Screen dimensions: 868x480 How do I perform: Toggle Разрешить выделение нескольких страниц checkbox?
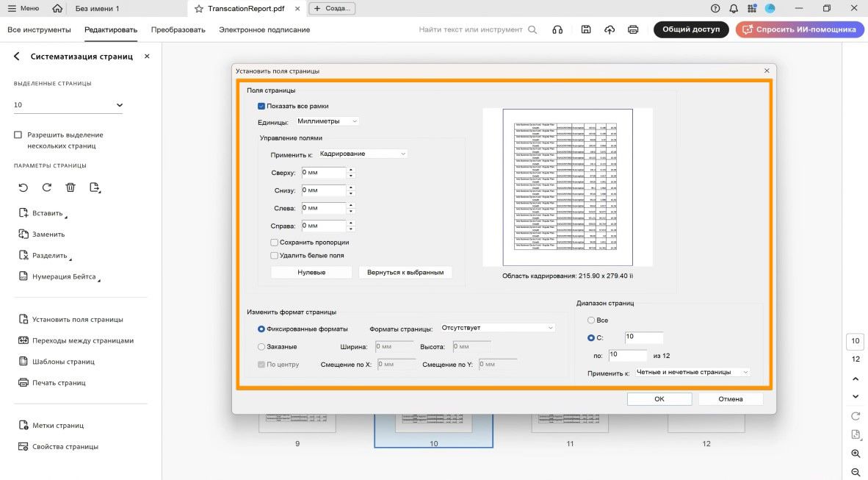click(x=18, y=135)
